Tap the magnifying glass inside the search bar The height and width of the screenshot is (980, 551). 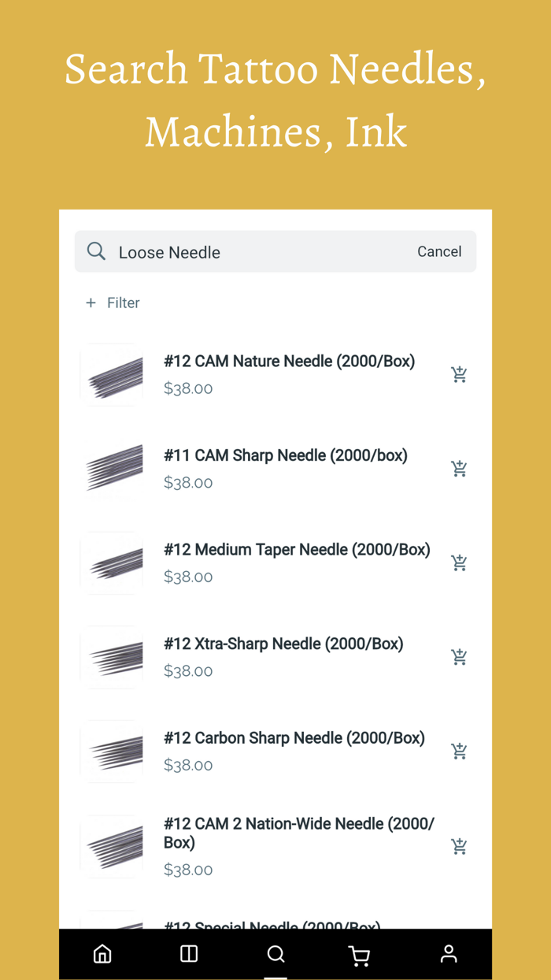(96, 251)
